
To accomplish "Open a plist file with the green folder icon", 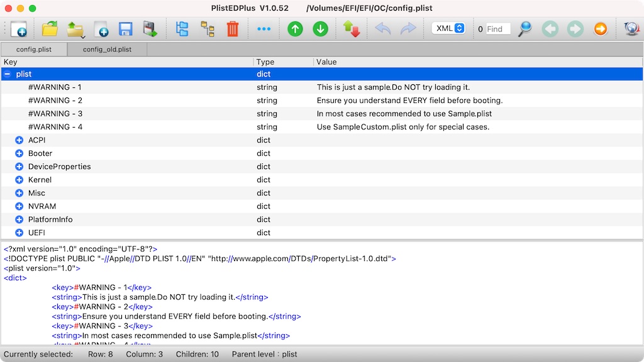I will (x=50, y=29).
